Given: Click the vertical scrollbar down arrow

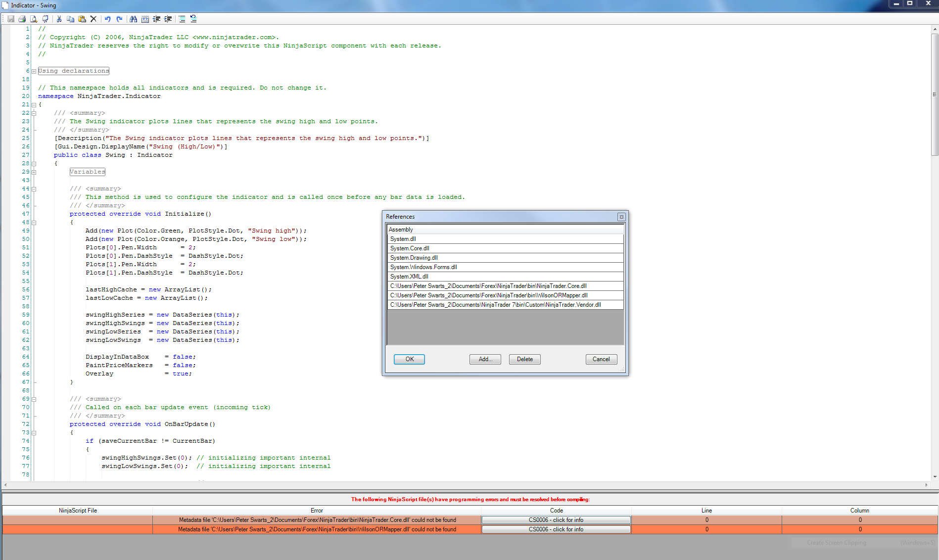Looking at the screenshot, I should tap(935, 476).
